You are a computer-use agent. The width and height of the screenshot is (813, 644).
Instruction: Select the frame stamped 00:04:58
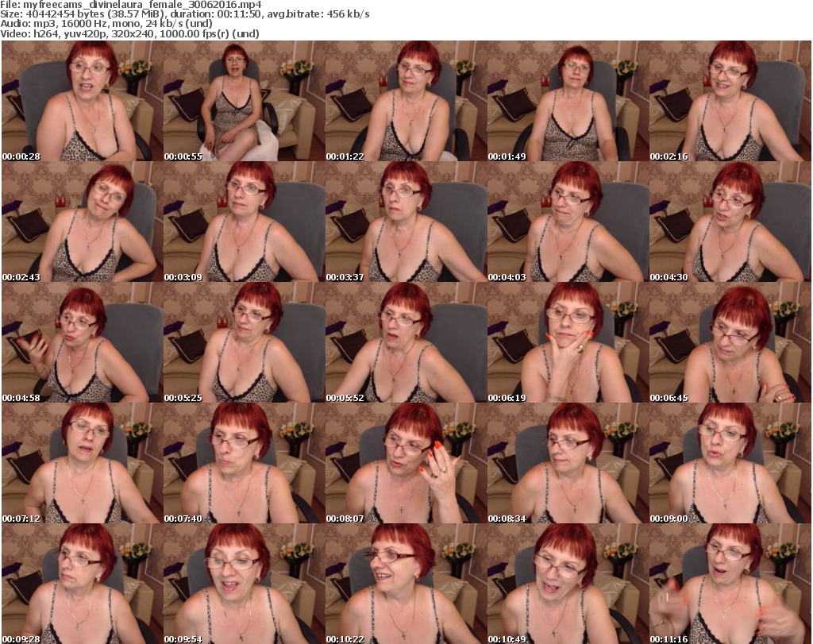pyautogui.click(x=83, y=343)
